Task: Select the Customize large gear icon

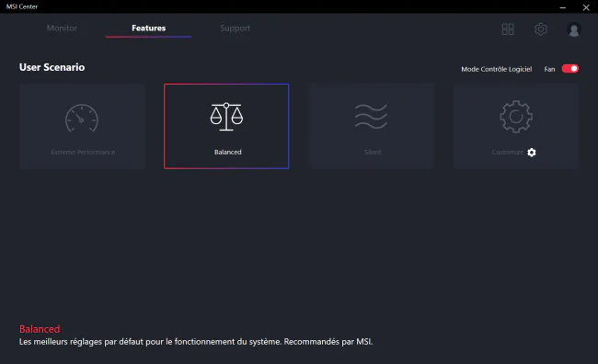Action: coord(516,117)
